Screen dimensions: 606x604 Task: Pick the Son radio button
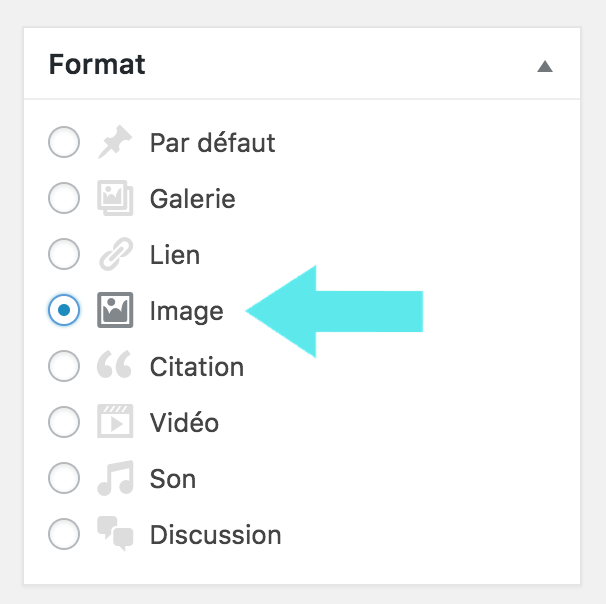pyautogui.click(x=64, y=479)
